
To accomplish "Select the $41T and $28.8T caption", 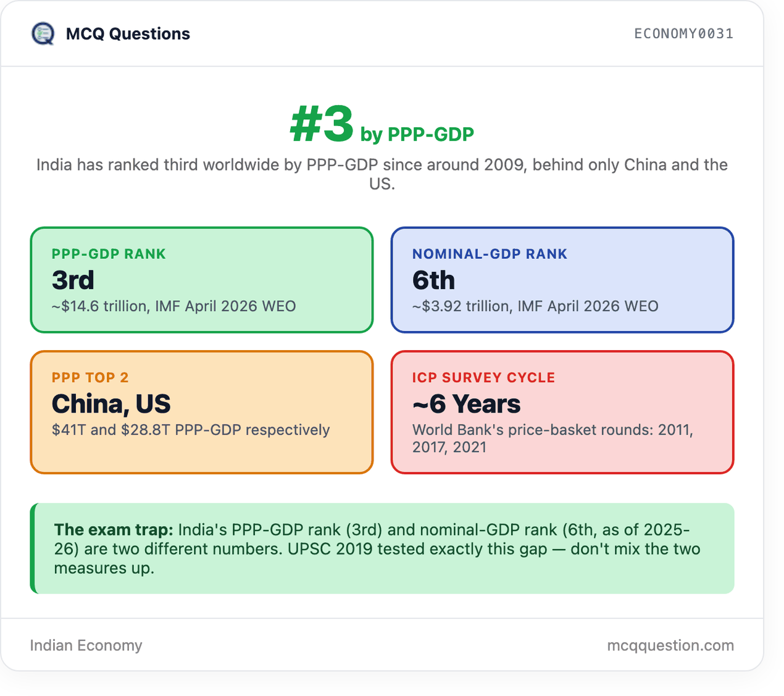I will pos(191,430).
